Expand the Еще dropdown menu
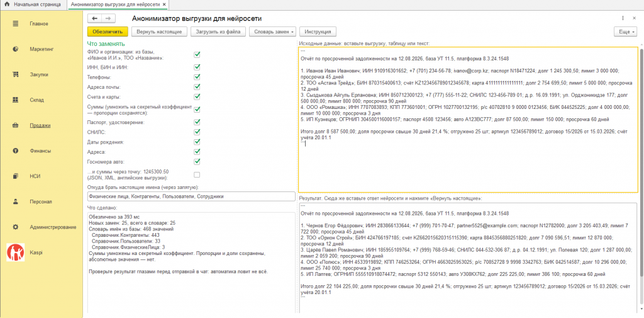This screenshot has height=318, width=644. point(626,31)
